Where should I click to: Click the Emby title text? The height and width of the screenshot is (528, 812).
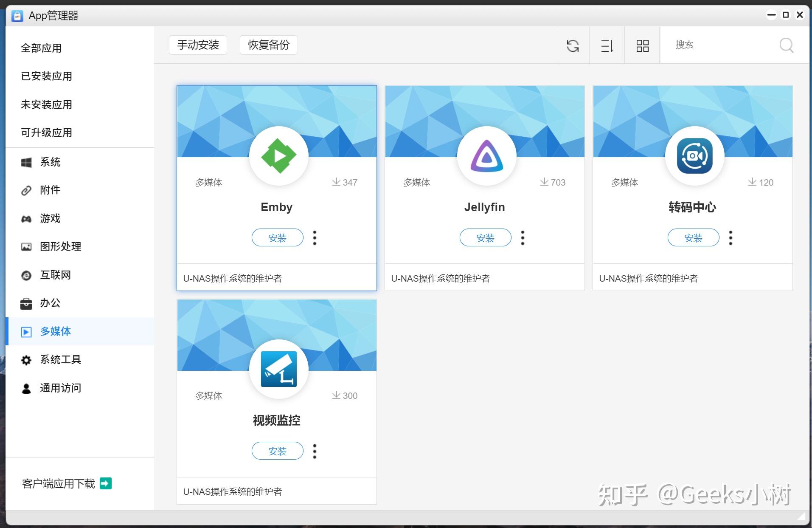coord(277,207)
